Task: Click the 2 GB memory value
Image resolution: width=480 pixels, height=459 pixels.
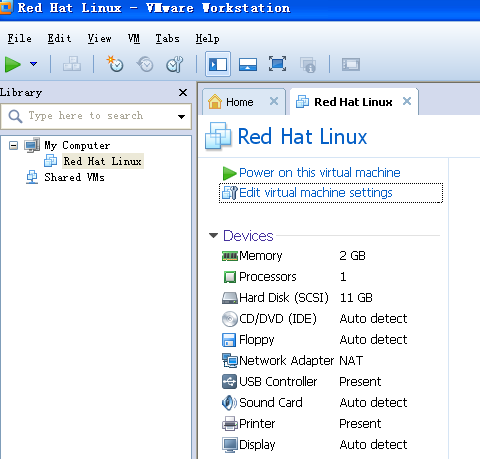Action: click(x=352, y=256)
